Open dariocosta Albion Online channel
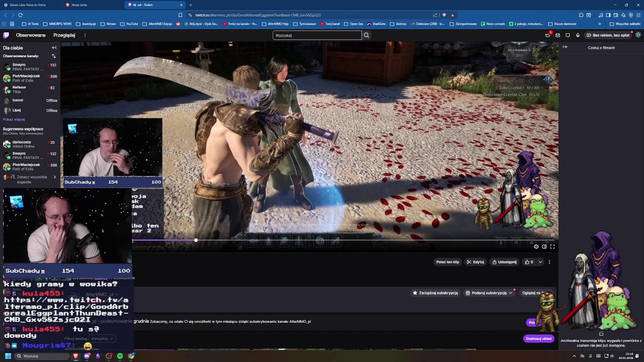Viewport: 644px width, 362px height. [30, 144]
